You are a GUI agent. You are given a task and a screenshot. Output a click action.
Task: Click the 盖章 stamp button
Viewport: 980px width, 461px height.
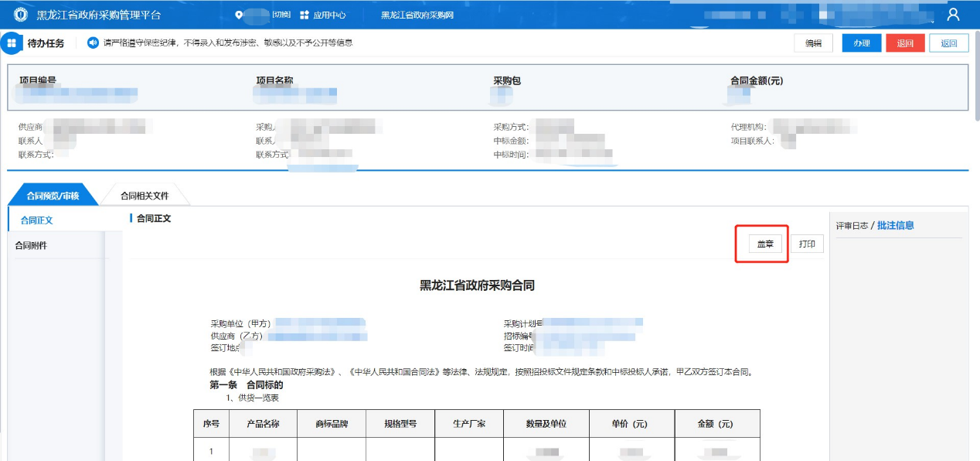point(765,244)
